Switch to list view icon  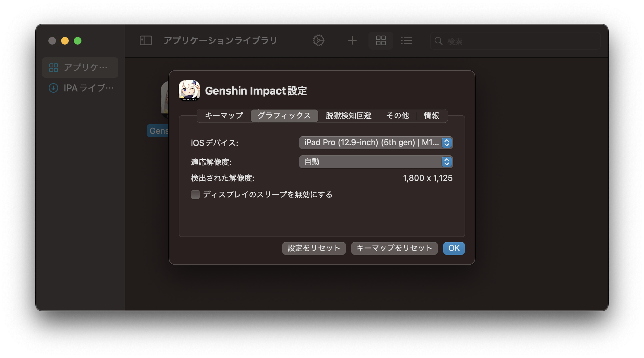[x=406, y=40]
